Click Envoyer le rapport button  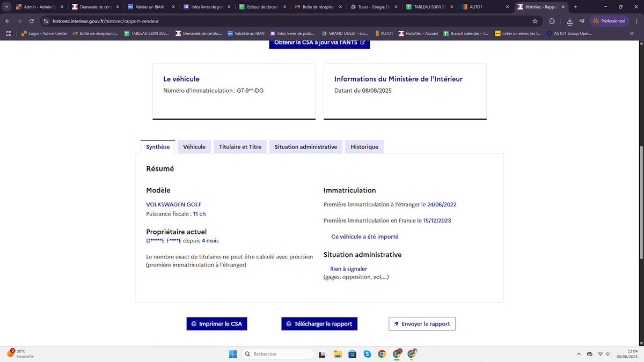(422, 324)
